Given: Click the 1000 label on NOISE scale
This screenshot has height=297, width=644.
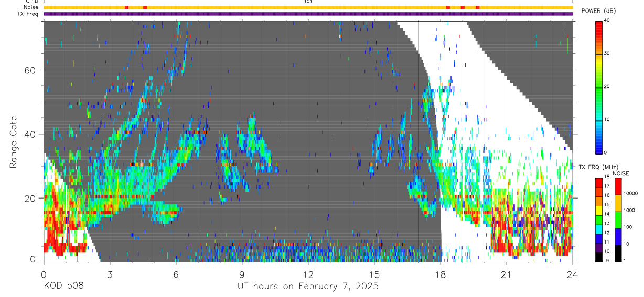Looking at the screenshot, I should (629, 210).
